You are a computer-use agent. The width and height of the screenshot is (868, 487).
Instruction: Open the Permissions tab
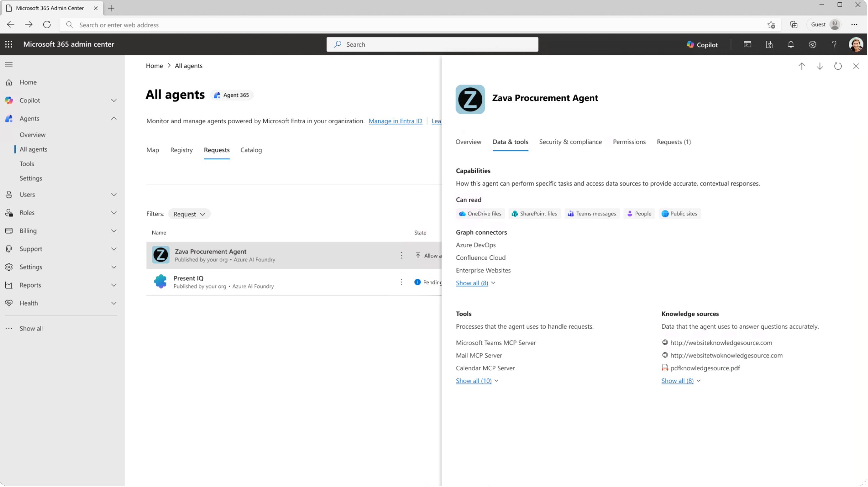[x=629, y=142]
